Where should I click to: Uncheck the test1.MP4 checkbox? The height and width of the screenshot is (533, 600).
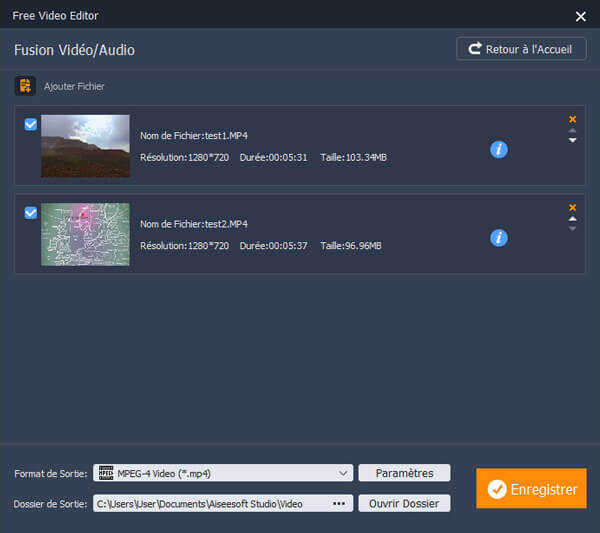click(x=31, y=125)
